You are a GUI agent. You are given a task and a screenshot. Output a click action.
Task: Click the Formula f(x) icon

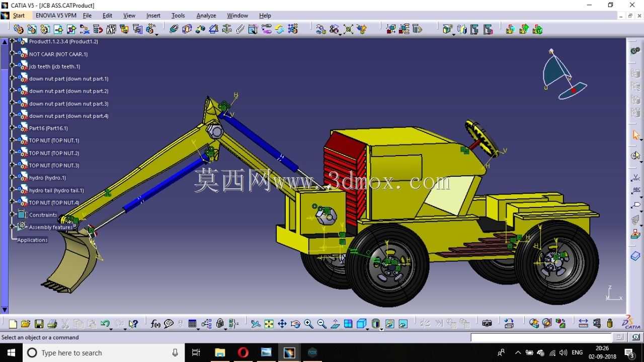pyautogui.click(x=155, y=324)
